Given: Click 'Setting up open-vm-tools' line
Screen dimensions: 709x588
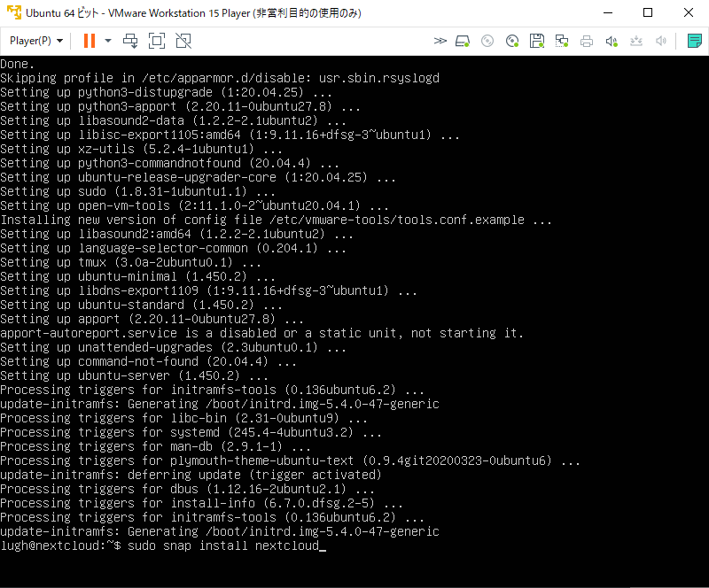Looking at the screenshot, I should tap(194, 205).
